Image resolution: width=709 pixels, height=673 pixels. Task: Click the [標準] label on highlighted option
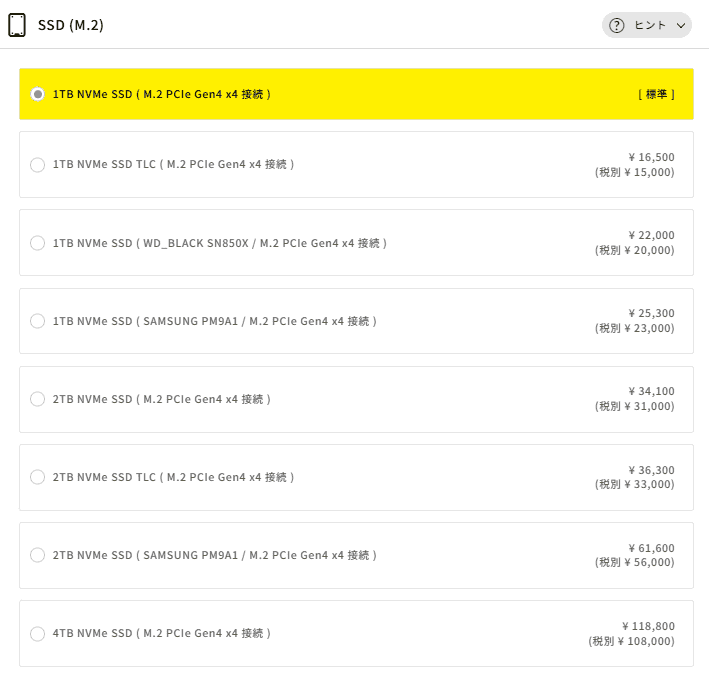point(656,94)
